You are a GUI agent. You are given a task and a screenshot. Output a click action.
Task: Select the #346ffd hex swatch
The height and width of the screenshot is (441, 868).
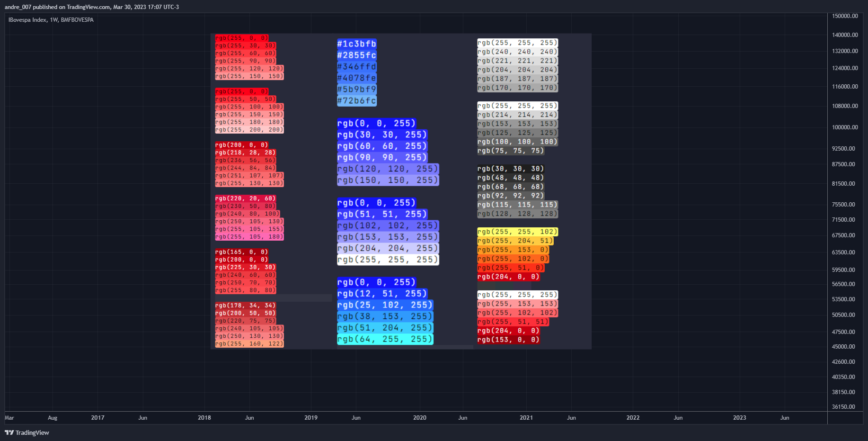point(357,66)
